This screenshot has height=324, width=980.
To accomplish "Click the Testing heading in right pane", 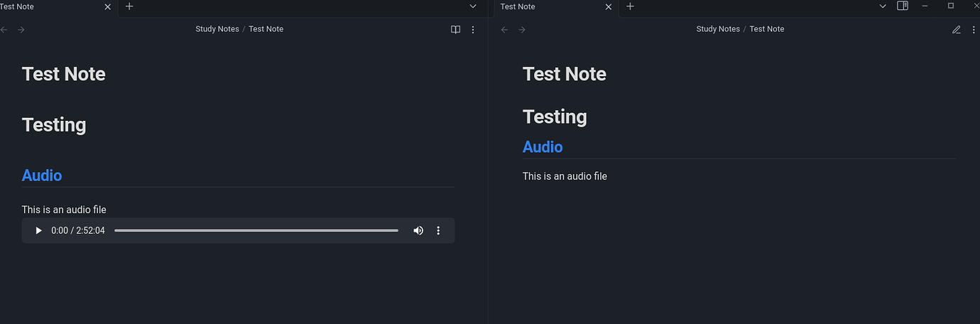I will 555,117.
